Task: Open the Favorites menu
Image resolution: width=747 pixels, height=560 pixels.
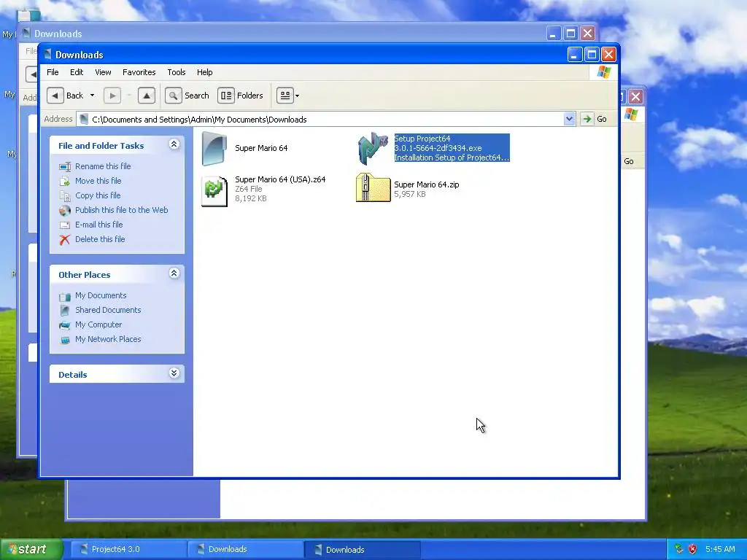Action: (139, 72)
